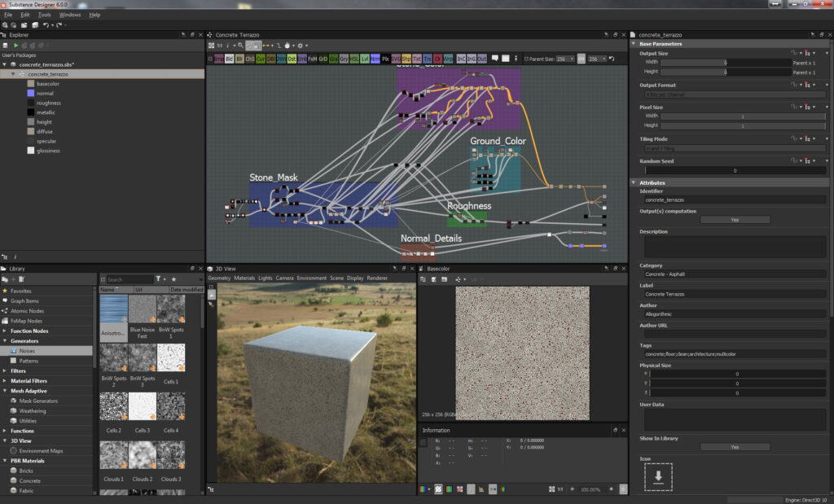Add a Blur (Blr) node from graph toolbar

240,59
